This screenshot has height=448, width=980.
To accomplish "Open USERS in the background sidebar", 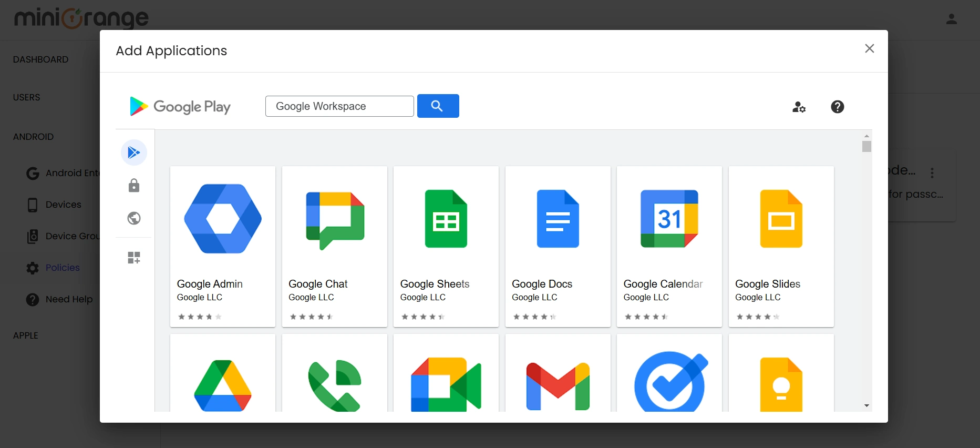I will pos(26,97).
